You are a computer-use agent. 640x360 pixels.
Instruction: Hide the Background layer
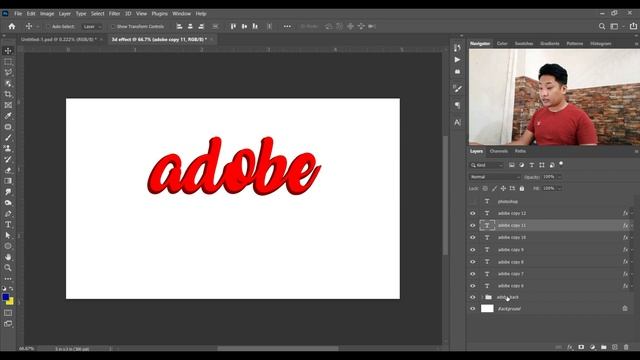(473, 309)
